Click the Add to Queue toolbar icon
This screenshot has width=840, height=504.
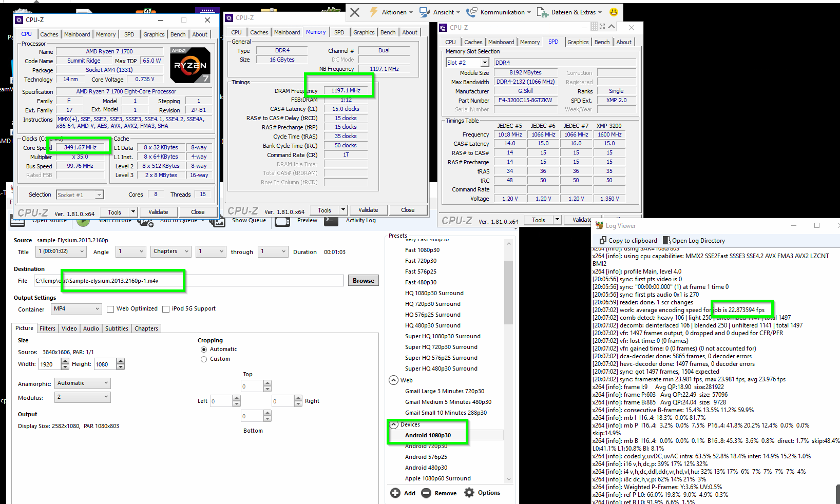point(146,222)
